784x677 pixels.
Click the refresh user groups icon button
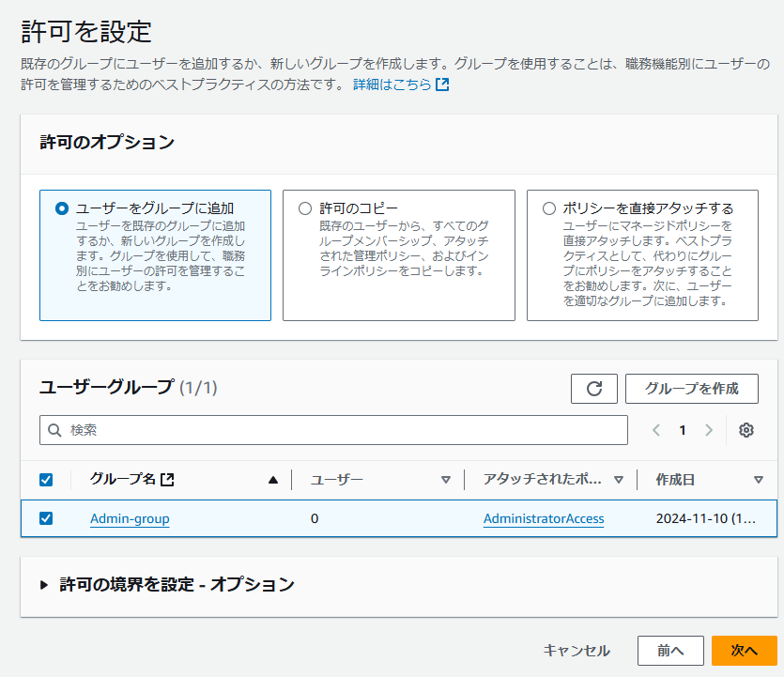pyautogui.click(x=594, y=389)
